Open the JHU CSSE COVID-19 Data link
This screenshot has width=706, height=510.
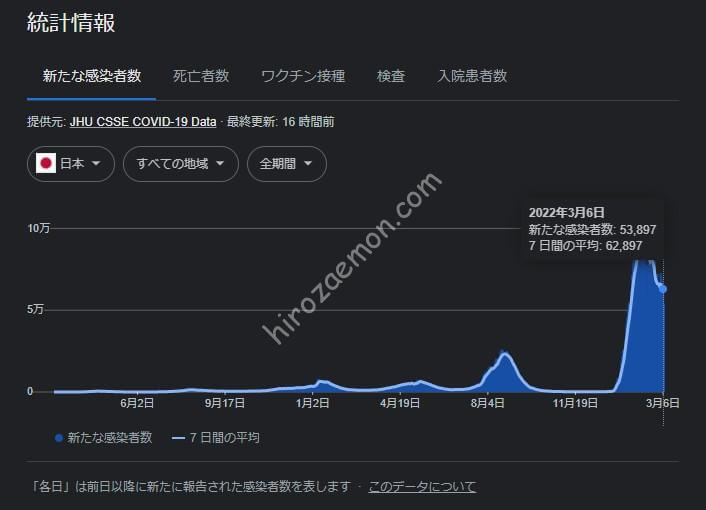(x=143, y=122)
